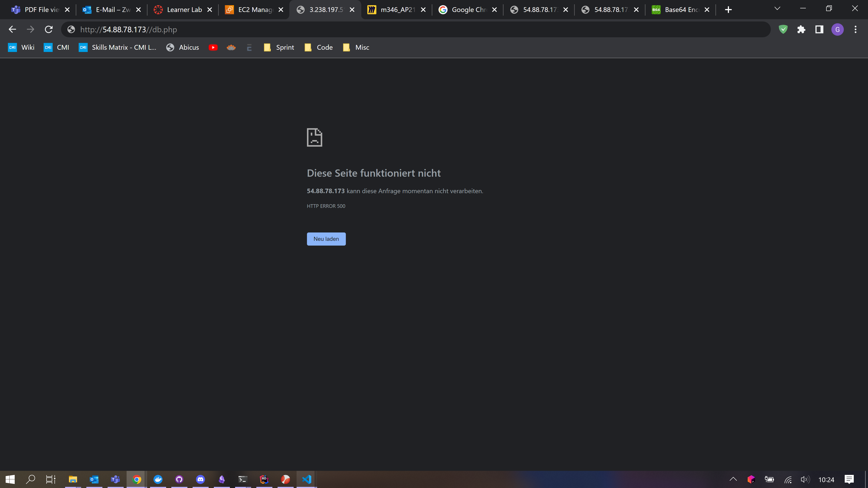Open Discord from the taskbar
Screen dimensions: 868x488
click(x=200, y=479)
